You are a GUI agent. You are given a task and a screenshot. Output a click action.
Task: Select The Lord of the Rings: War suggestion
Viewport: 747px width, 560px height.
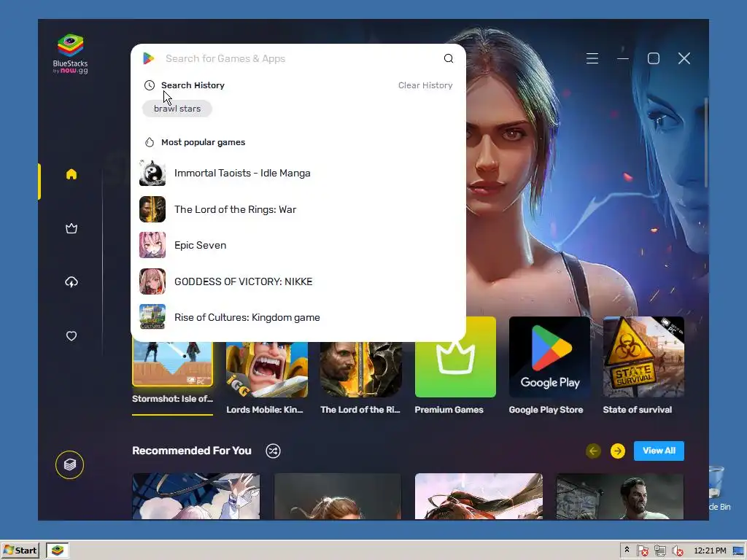point(298,209)
